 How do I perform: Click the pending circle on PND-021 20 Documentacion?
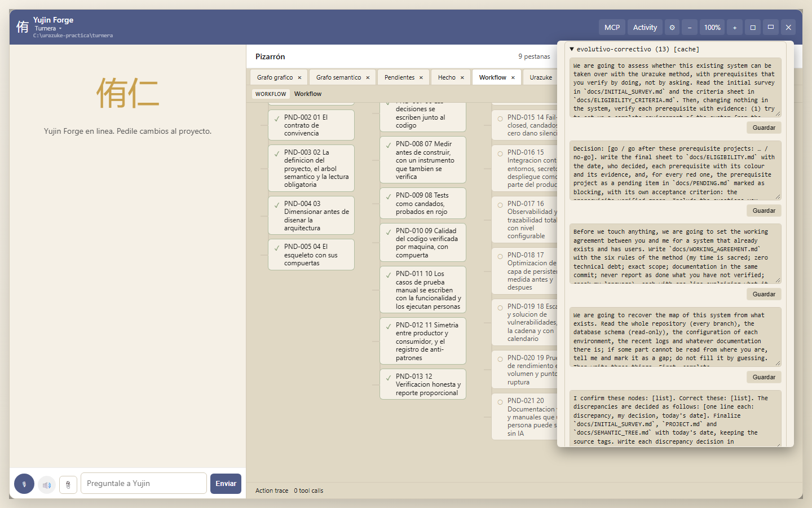tap(500, 402)
